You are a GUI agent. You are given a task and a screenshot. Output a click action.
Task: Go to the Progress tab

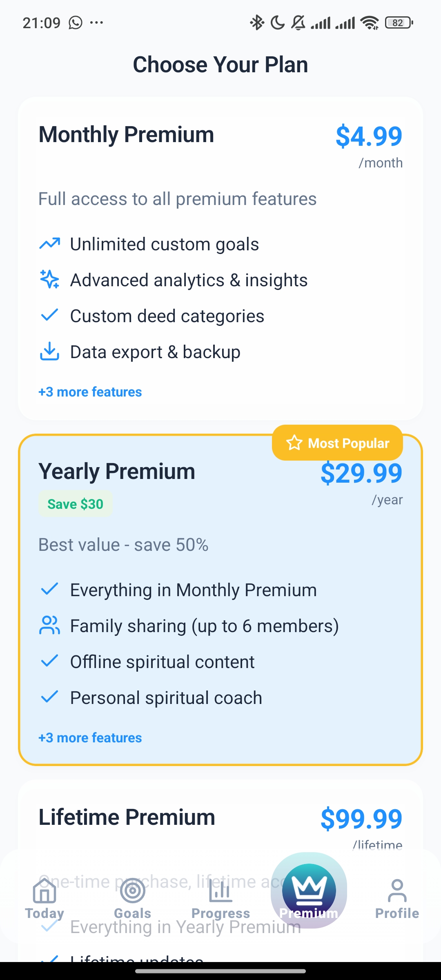point(221,898)
